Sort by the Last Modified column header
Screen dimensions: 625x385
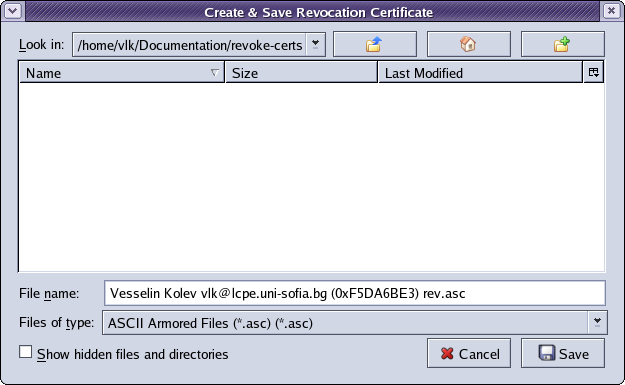tap(480, 73)
